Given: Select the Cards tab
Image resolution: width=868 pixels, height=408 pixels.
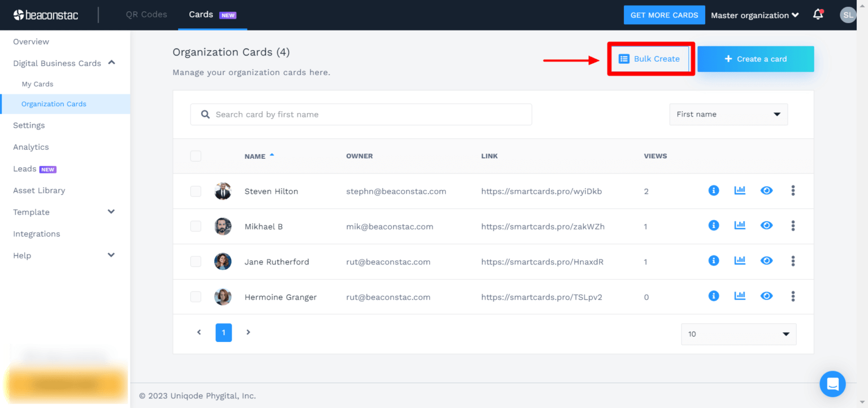Looking at the screenshot, I should tap(212, 15).
